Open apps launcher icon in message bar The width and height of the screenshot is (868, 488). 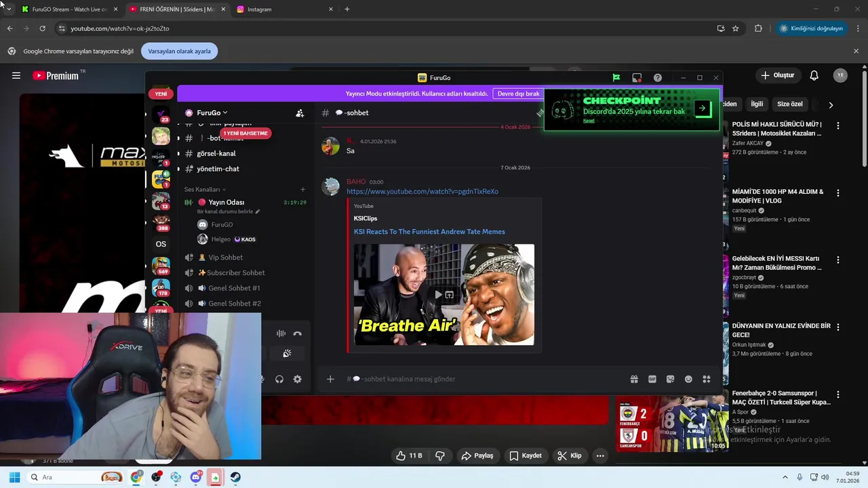tap(707, 380)
